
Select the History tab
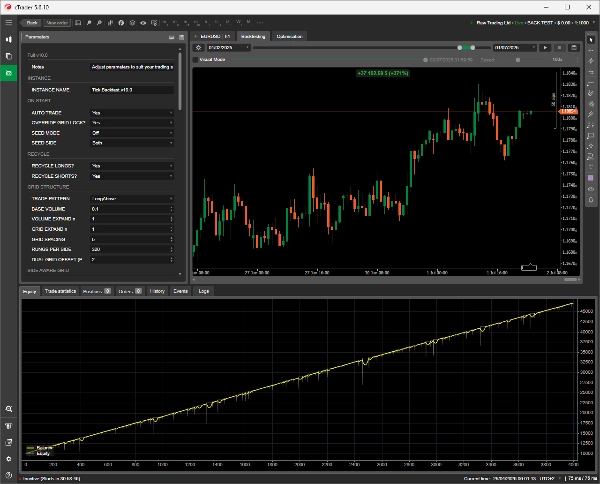coord(157,291)
